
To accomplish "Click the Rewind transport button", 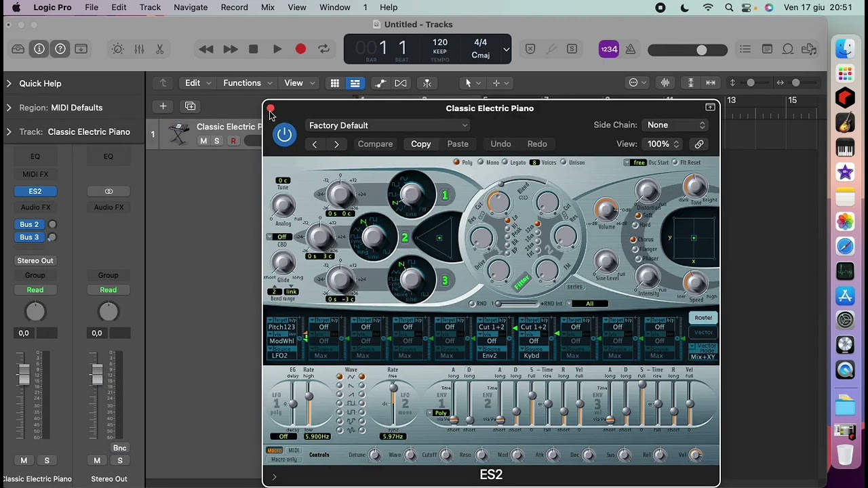I will pyautogui.click(x=206, y=49).
